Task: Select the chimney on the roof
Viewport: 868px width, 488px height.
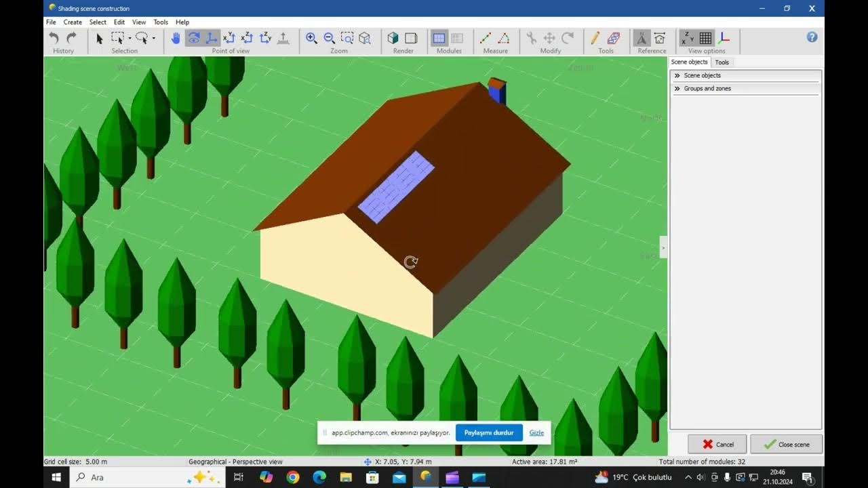Action: coord(497,90)
